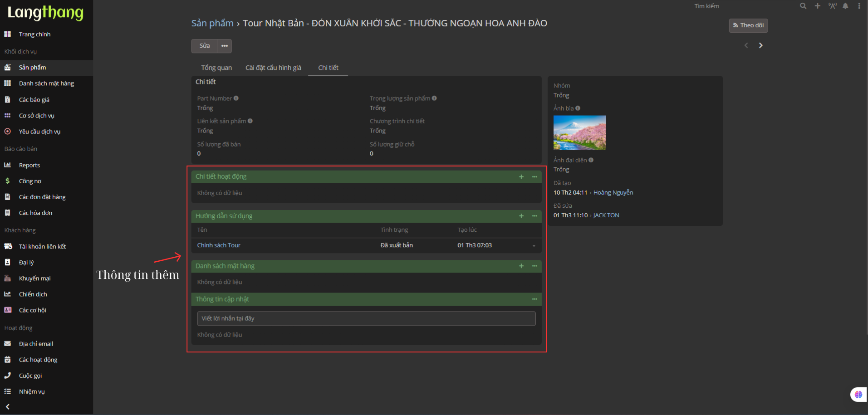Open the vertical dots menu in top bar
868x415 pixels.
[x=859, y=6]
